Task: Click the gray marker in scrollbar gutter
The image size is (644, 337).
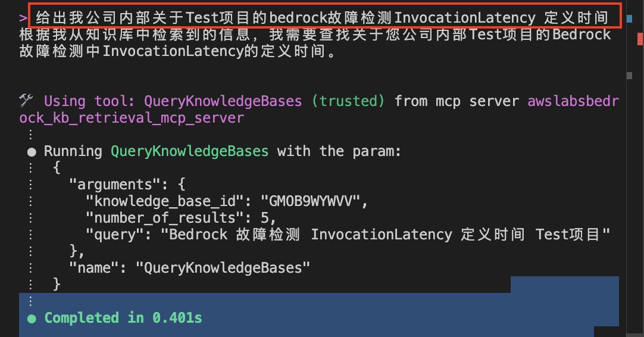Action: [629, 76]
